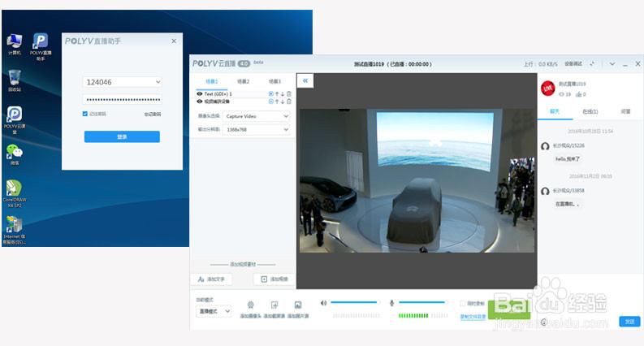Open the POLYV cloud classroom desktop icon
The image size is (644, 346).
point(15,120)
